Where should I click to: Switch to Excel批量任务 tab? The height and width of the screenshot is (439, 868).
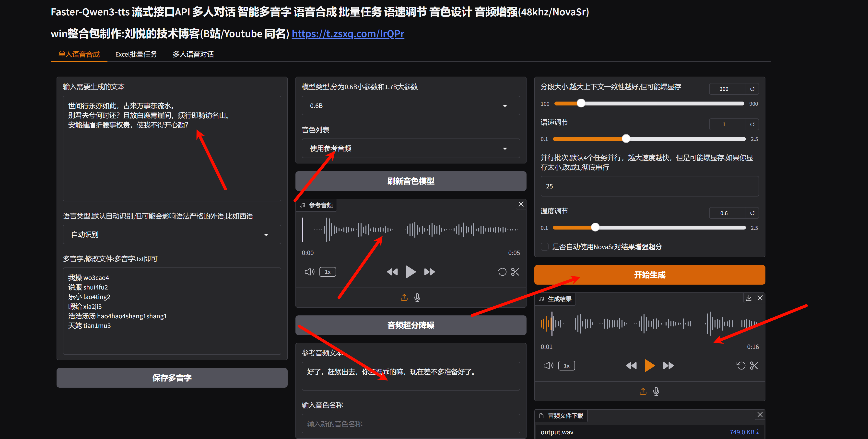(x=136, y=54)
